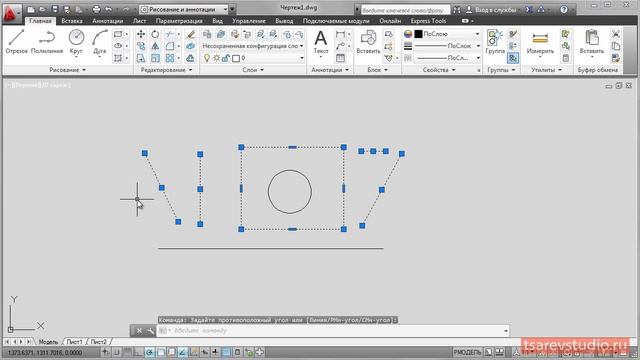Switch to the Вид ribbon tab
This screenshot has width=640, height=360.
[x=217, y=21]
